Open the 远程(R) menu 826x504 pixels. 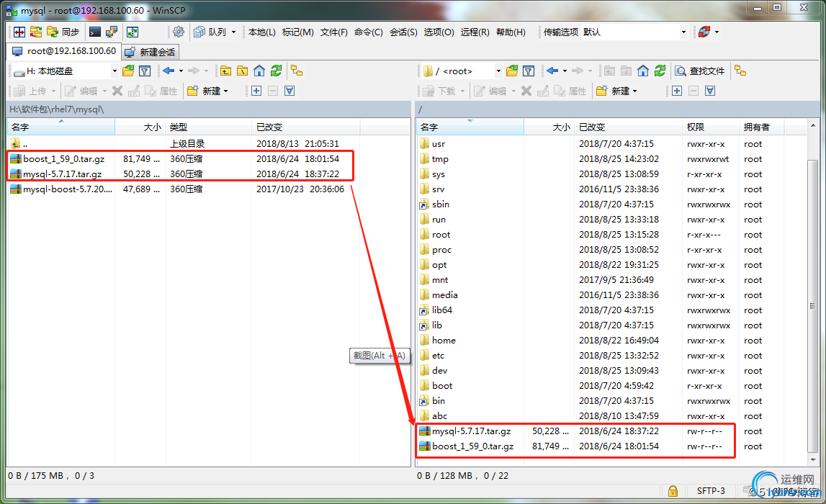(475, 32)
